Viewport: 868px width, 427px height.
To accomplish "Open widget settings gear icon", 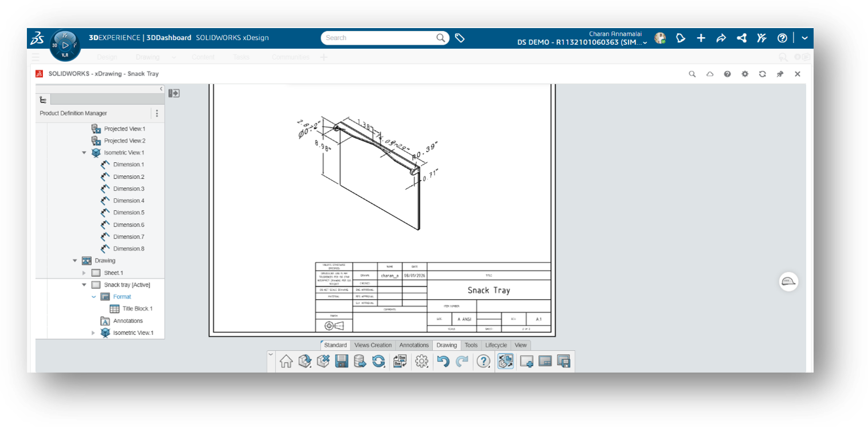I will pos(745,74).
